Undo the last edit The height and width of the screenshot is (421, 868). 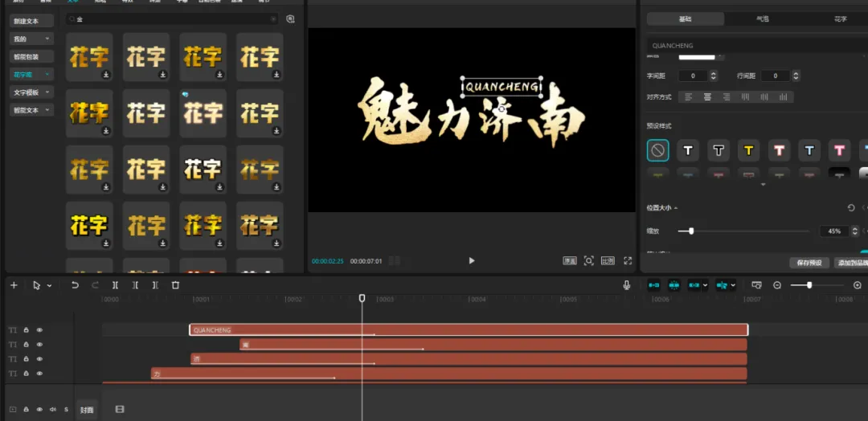pos(76,285)
